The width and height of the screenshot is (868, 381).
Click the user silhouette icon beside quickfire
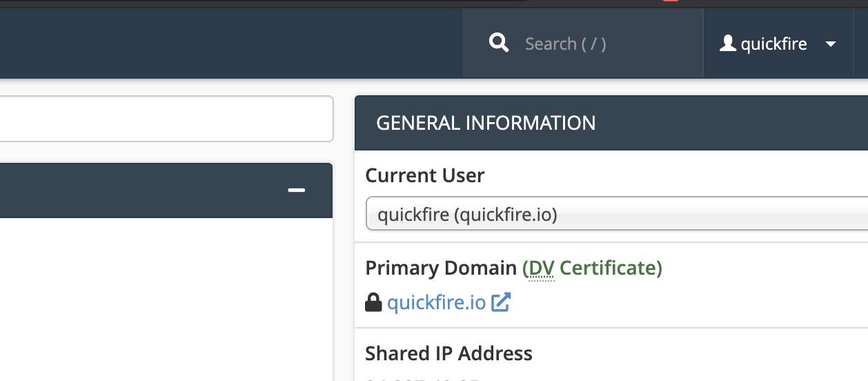point(727,43)
